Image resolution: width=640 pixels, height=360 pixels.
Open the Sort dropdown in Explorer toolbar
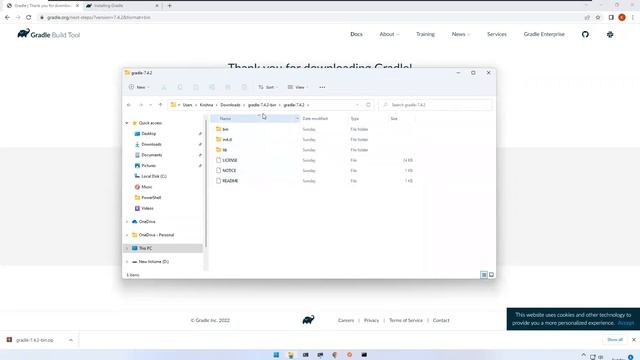(267, 87)
